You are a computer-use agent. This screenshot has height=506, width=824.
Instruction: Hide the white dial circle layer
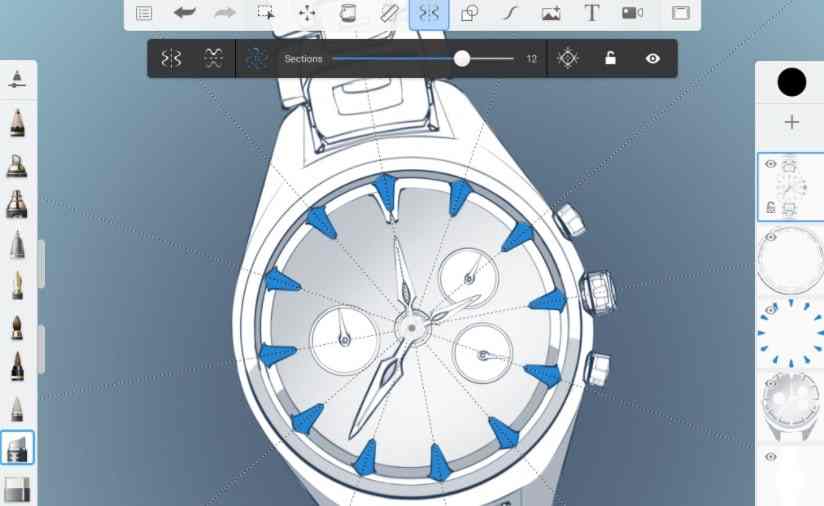point(770,236)
